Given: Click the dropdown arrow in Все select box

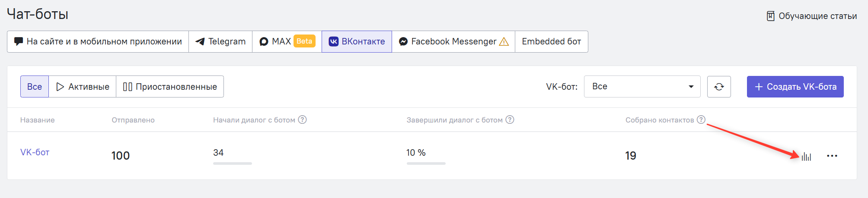Looking at the screenshot, I should click(691, 87).
